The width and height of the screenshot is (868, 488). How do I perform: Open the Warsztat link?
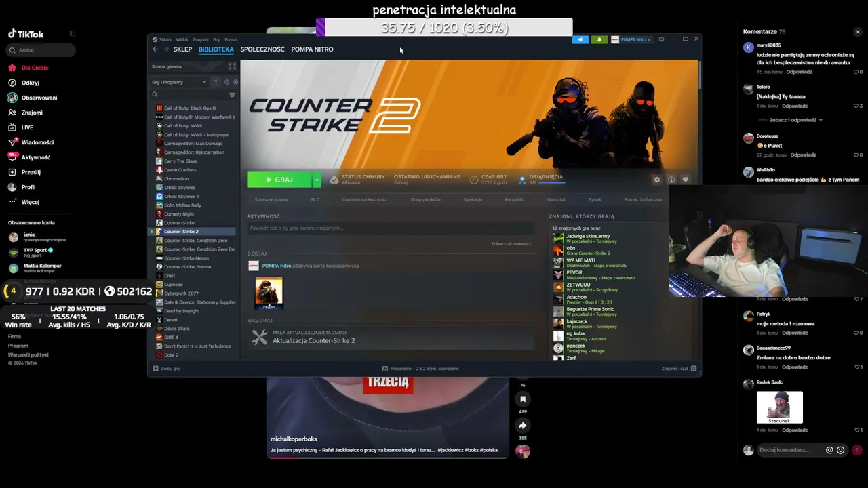(x=556, y=199)
